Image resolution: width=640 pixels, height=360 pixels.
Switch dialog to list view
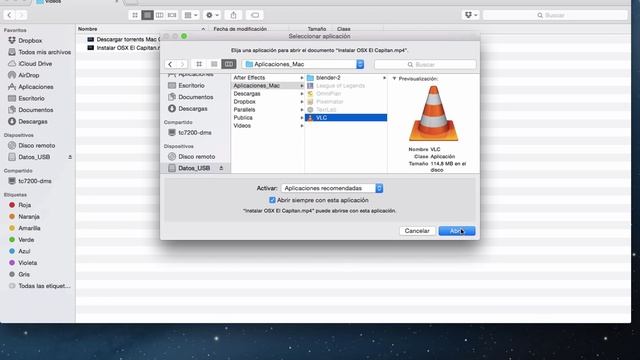pyautogui.click(x=214, y=64)
